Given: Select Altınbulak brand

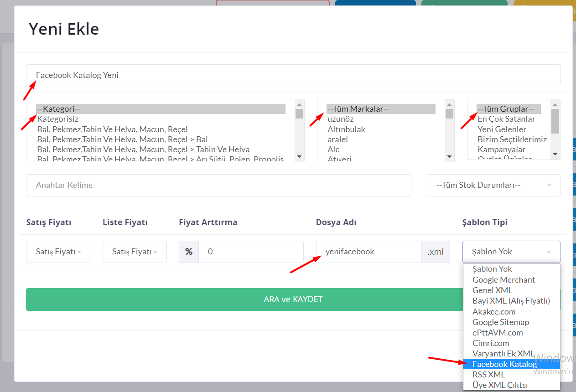Looking at the screenshot, I should pyautogui.click(x=381, y=129).
